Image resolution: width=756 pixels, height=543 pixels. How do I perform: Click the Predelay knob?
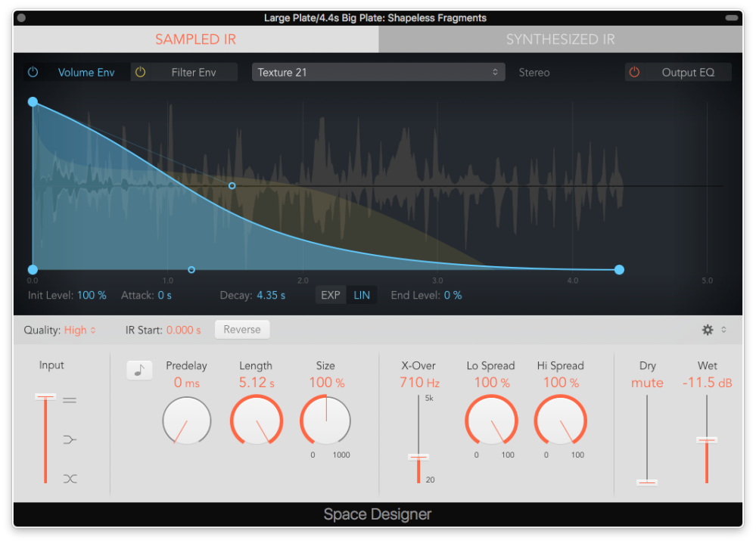click(x=186, y=420)
